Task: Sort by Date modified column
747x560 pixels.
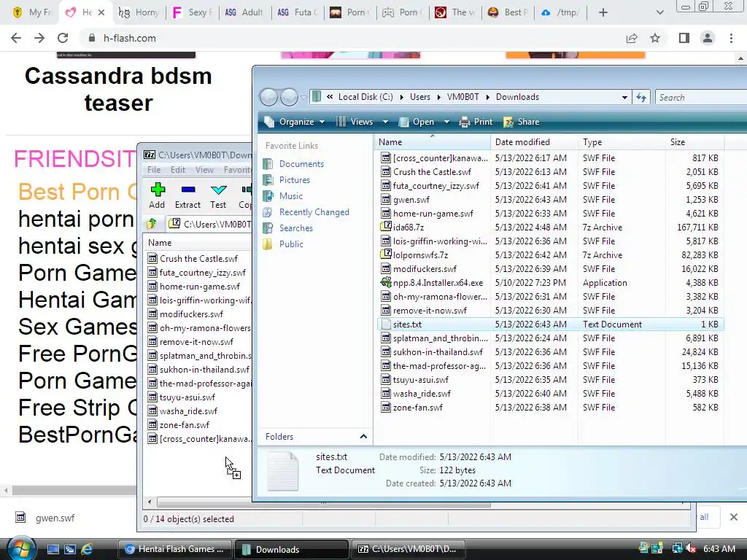Action: coord(534,142)
